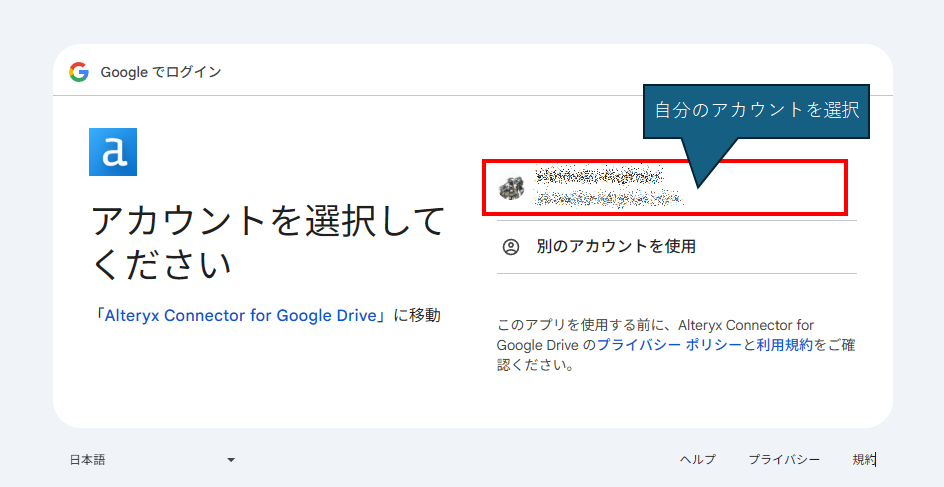Click the 自分のアカウントを選択 callout bubble
Image resolution: width=944 pixels, height=487 pixels.
coord(756,110)
